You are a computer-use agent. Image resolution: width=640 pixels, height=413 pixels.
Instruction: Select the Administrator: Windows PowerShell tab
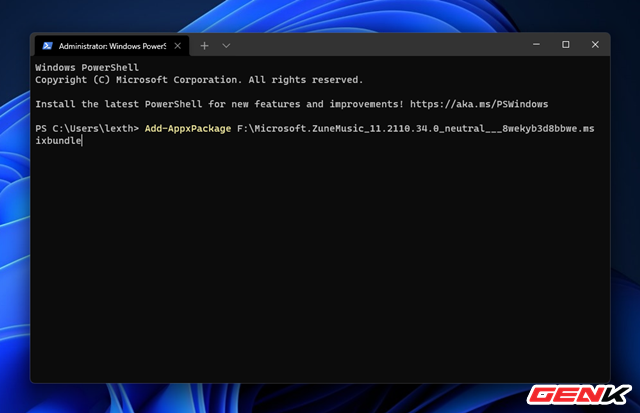coord(111,46)
